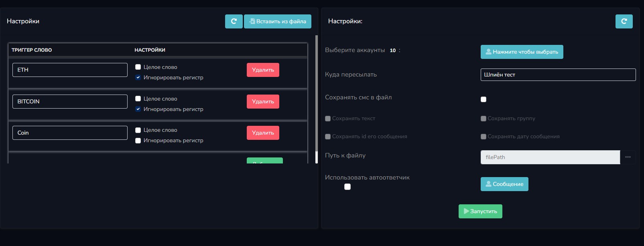The width and height of the screenshot is (644, 246).
Task: Click the refresh icon in right Настройки panel
Action: [x=624, y=21]
